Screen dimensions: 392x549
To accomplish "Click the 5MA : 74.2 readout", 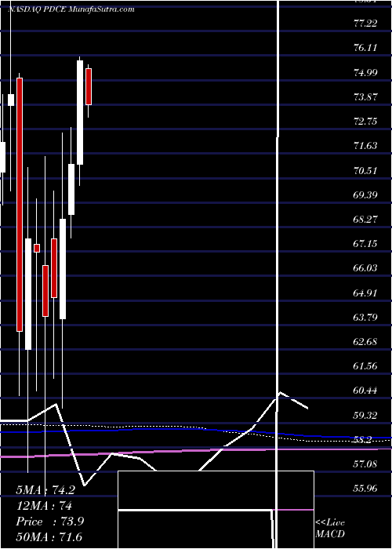I will (x=45, y=490).
